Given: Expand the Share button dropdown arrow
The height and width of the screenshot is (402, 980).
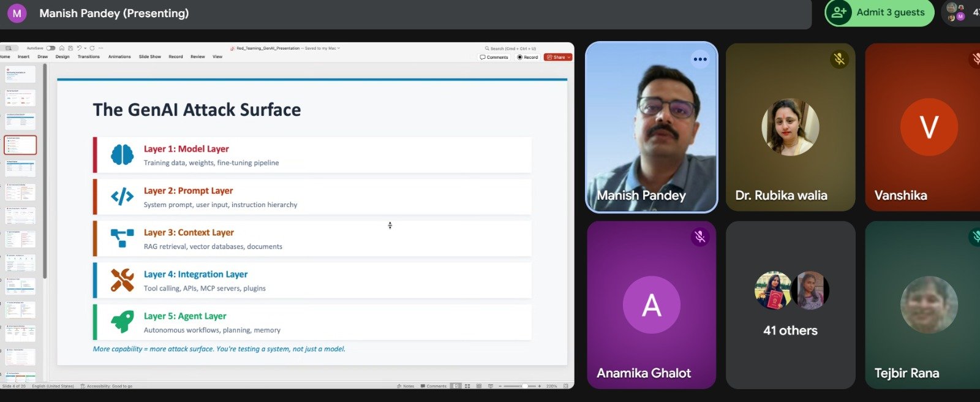Looking at the screenshot, I should point(569,57).
